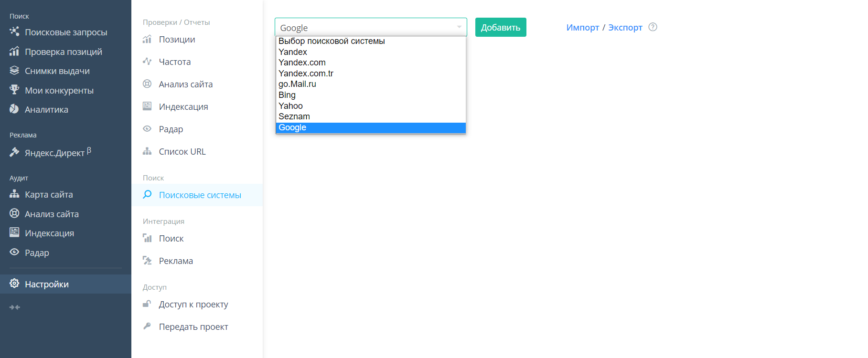Collapse the sidebar with the arrows icon
The height and width of the screenshot is (358, 868).
pyautogui.click(x=15, y=307)
